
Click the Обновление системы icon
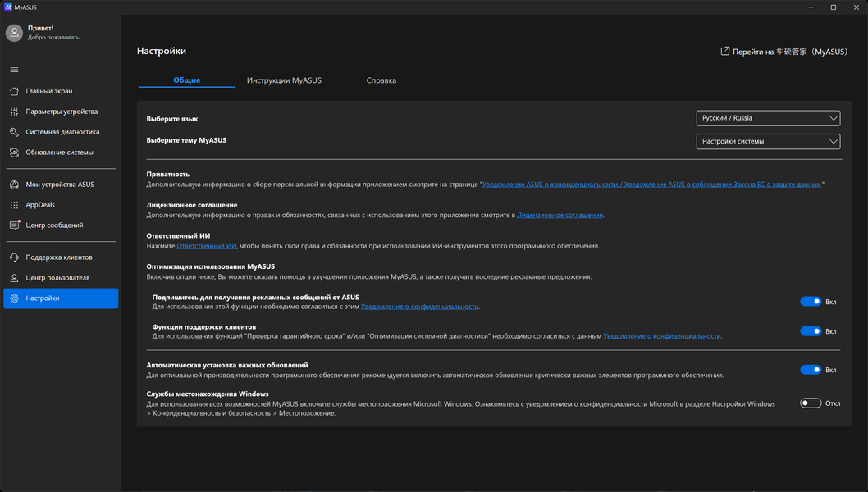click(x=15, y=153)
